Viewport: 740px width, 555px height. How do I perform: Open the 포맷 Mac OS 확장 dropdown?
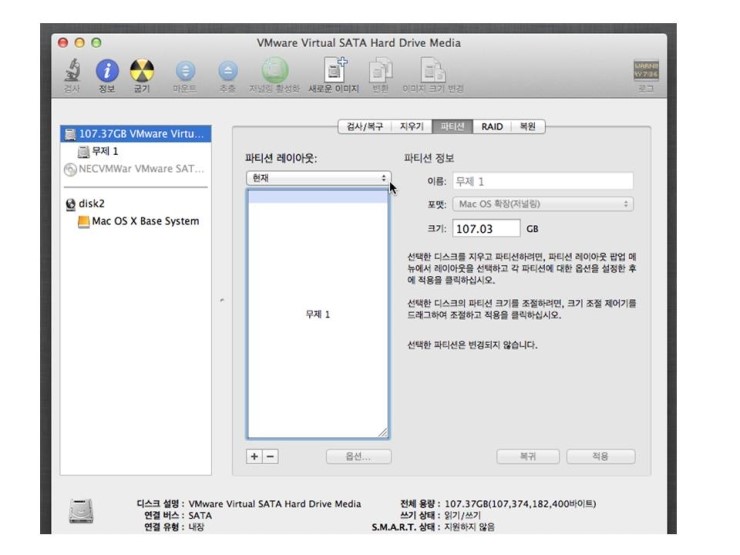click(543, 204)
